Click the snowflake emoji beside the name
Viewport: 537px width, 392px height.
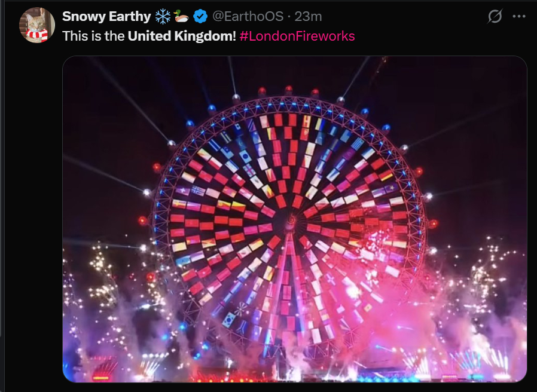(162, 16)
